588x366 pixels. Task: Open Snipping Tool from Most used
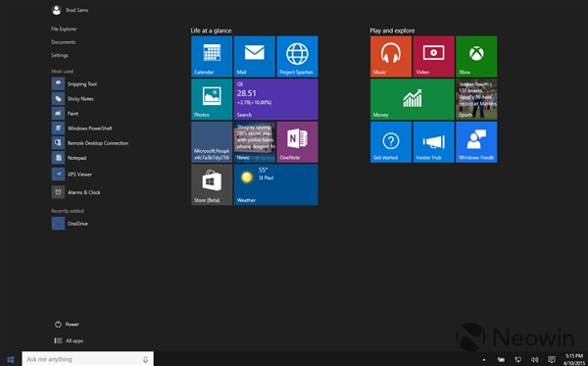(74, 83)
